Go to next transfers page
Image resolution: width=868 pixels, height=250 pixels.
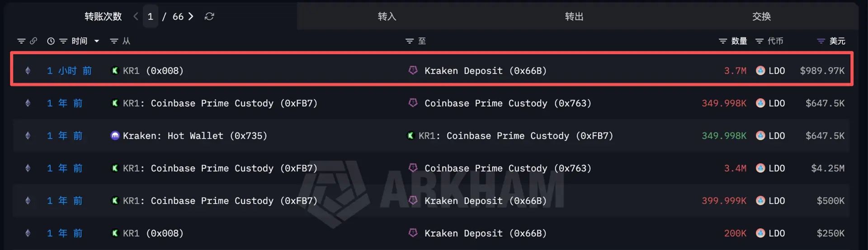[191, 16]
